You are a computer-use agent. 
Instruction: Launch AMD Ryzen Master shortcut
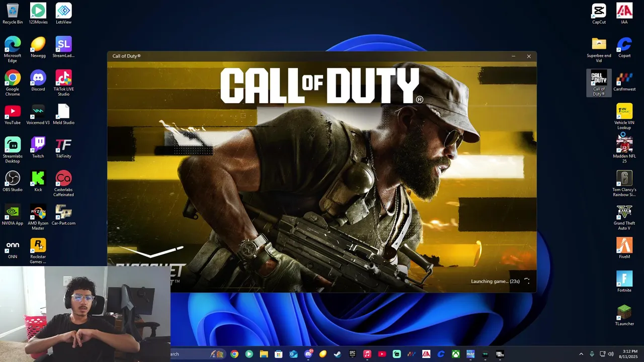tap(38, 217)
